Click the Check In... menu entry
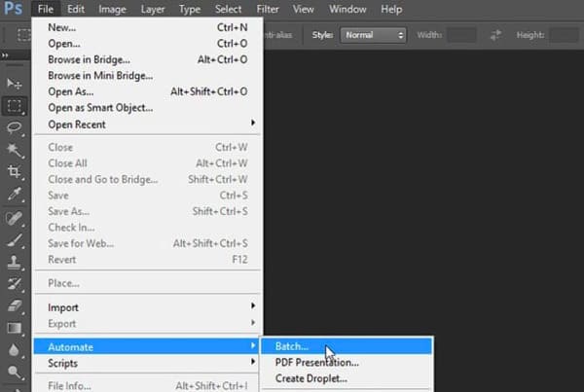The width and height of the screenshot is (584, 392). (148, 227)
